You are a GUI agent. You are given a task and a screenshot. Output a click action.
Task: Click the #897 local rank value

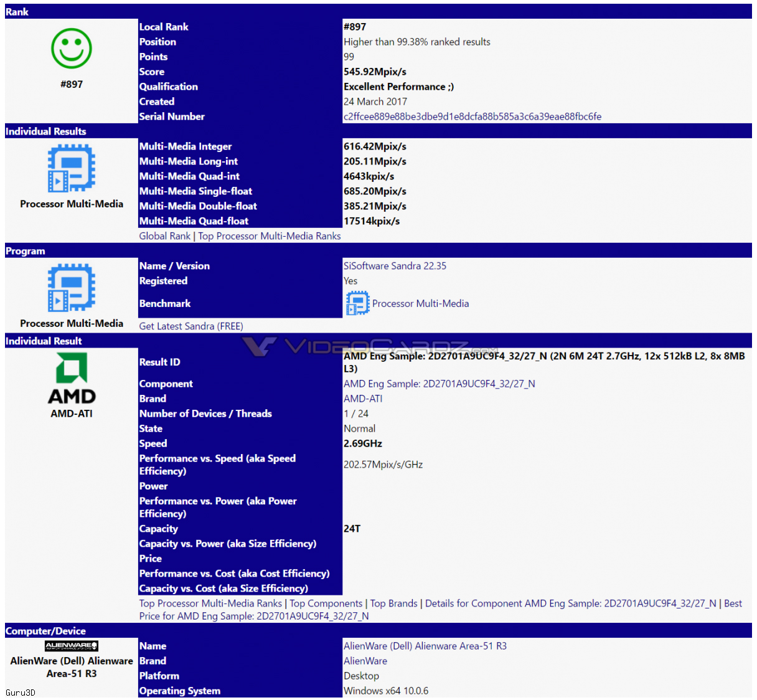coord(355,27)
